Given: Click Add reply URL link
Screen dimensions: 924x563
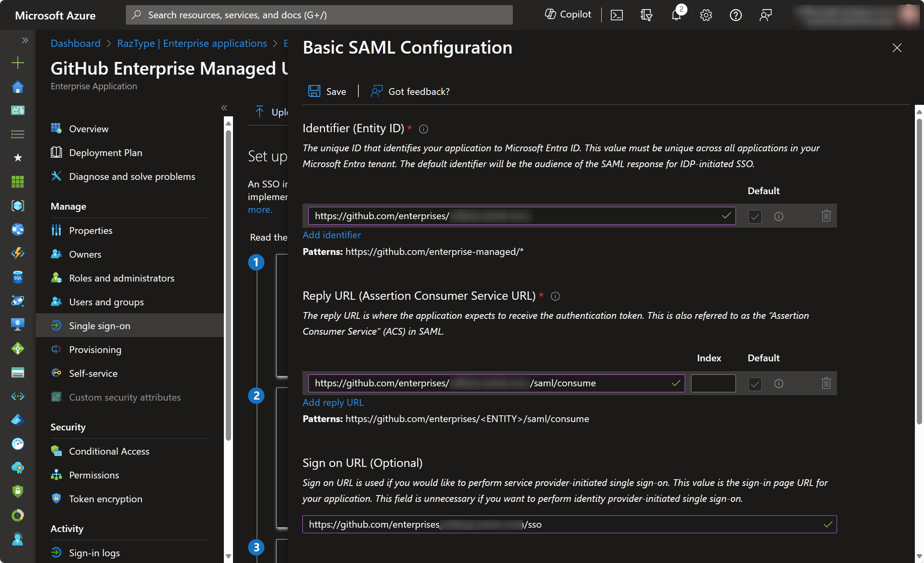Looking at the screenshot, I should point(333,402).
